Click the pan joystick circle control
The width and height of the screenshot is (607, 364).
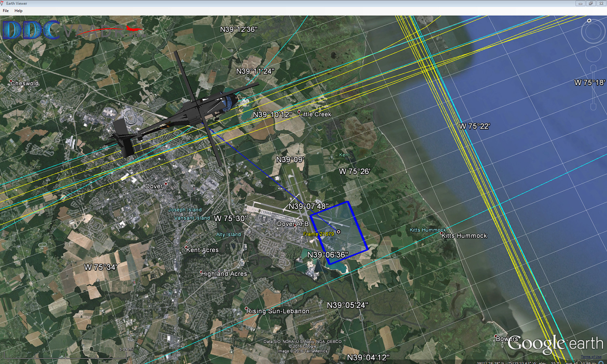pyautogui.click(x=593, y=55)
